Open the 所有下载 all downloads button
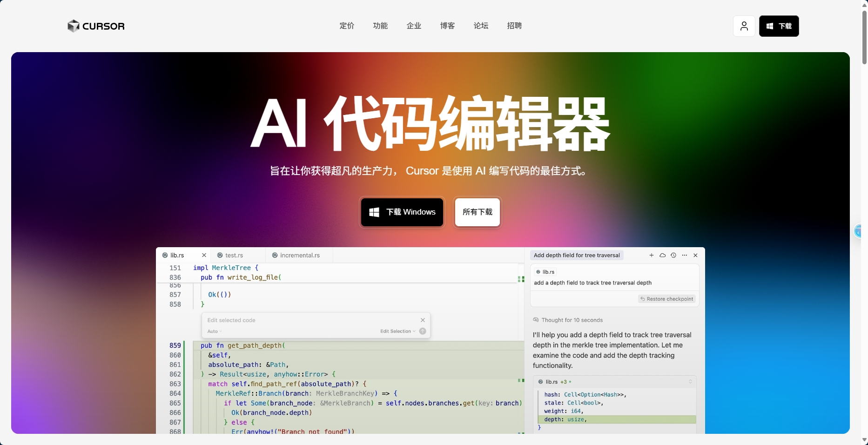Screen dimensions: 868x445 478,212
